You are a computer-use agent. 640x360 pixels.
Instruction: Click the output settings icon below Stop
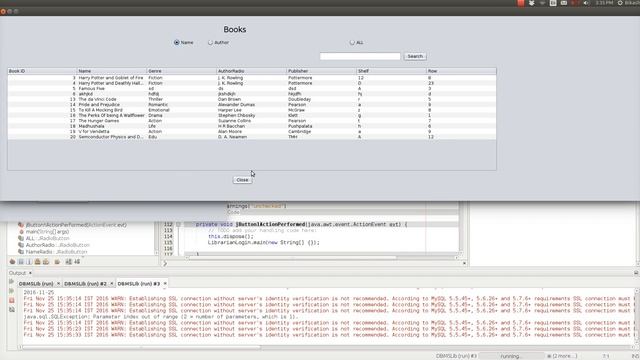(x=11, y=310)
